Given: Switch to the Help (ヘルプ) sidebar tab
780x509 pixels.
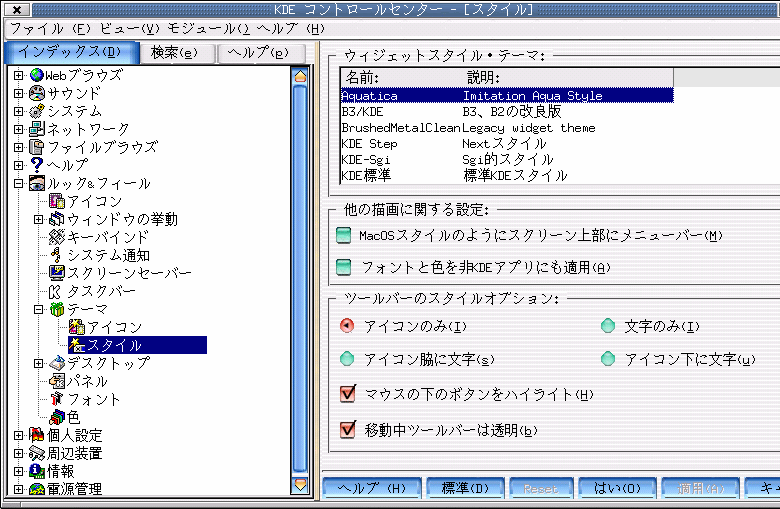Looking at the screenshot, I should [x=260, y=53].
